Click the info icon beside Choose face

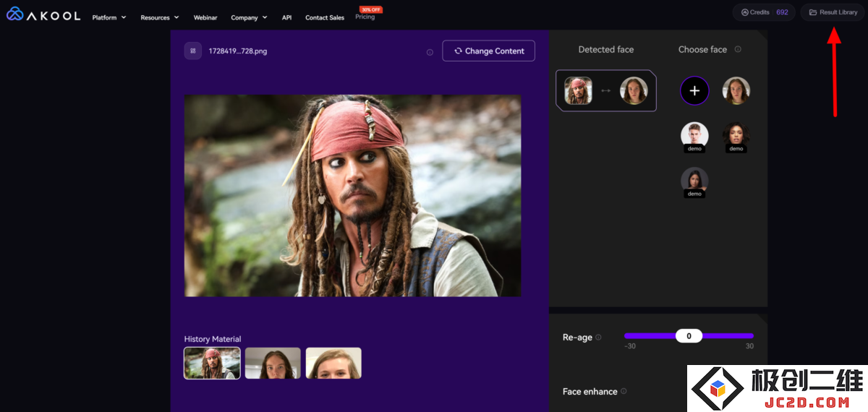pyautogui.click(x=738, y=49)
